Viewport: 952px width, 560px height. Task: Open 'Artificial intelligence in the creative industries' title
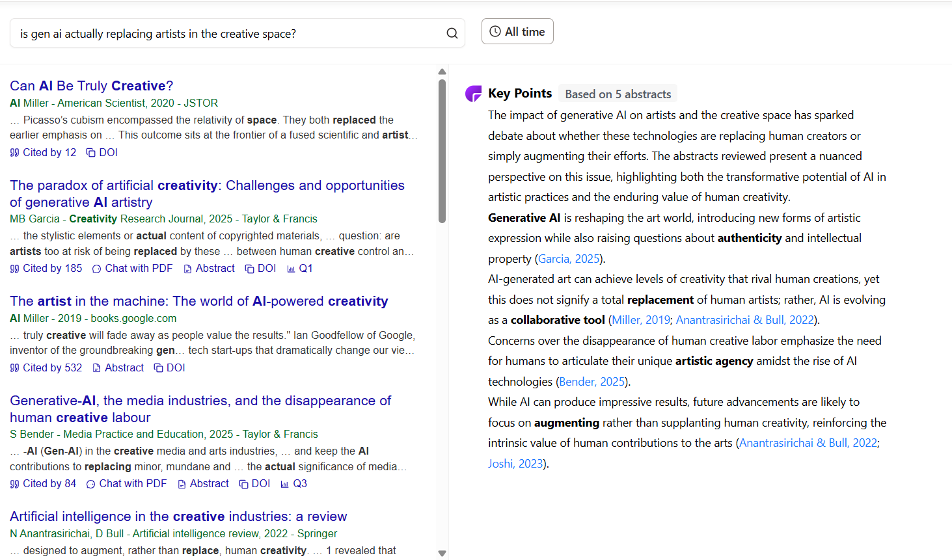coord(178,516)
